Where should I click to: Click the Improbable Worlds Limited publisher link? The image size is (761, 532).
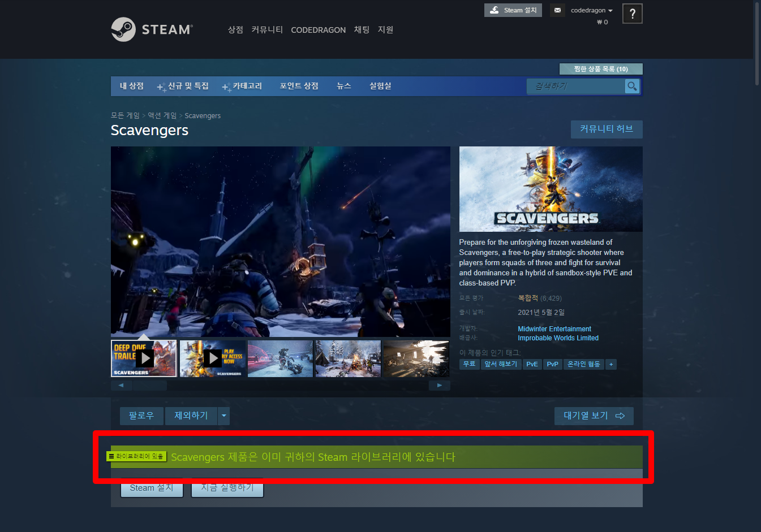tap(558, 338)
